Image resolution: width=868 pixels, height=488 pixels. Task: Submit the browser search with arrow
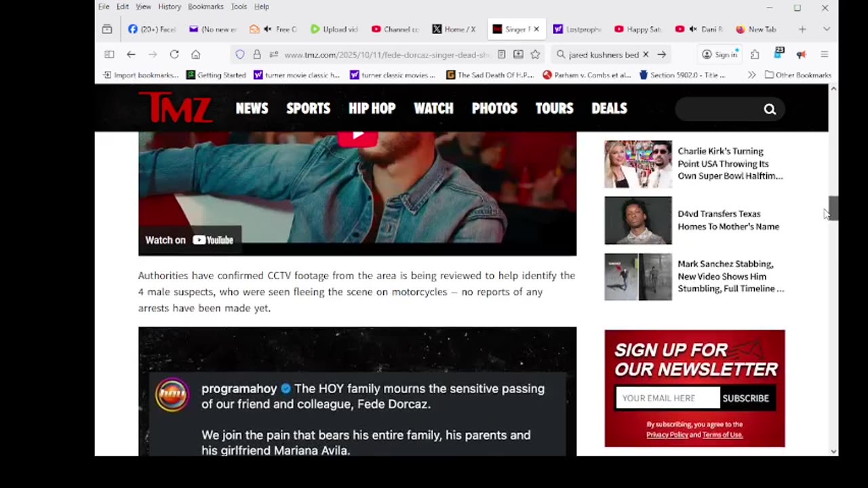662,54
